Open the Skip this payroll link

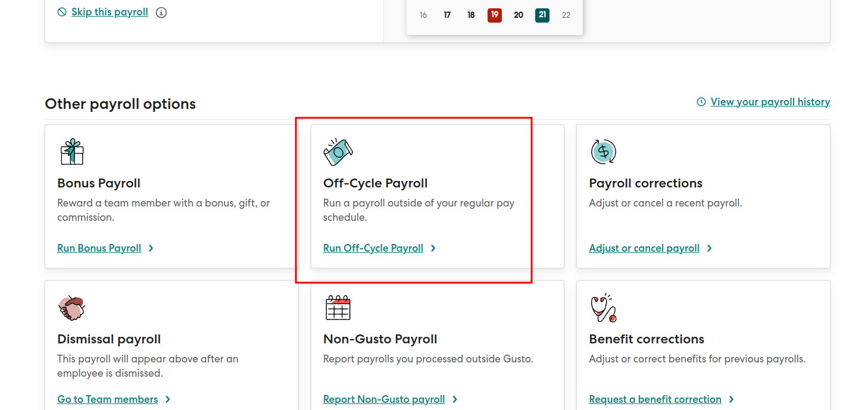click(110, 12)
